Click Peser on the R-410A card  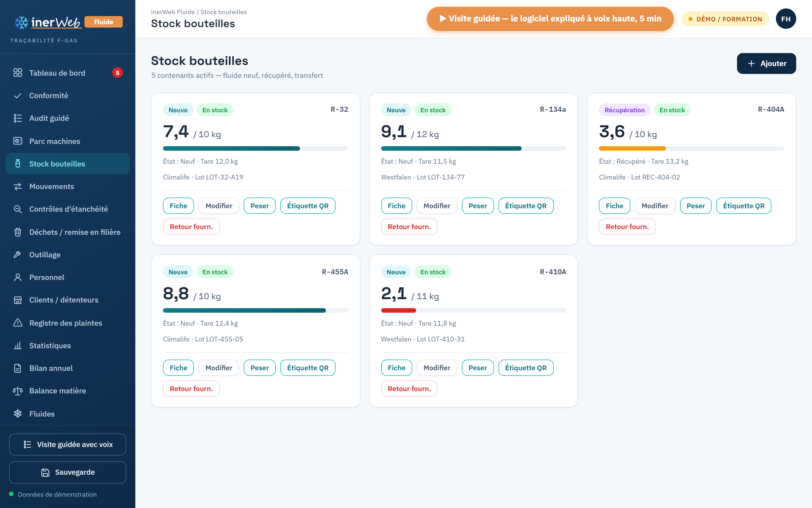tap(477, 367)
